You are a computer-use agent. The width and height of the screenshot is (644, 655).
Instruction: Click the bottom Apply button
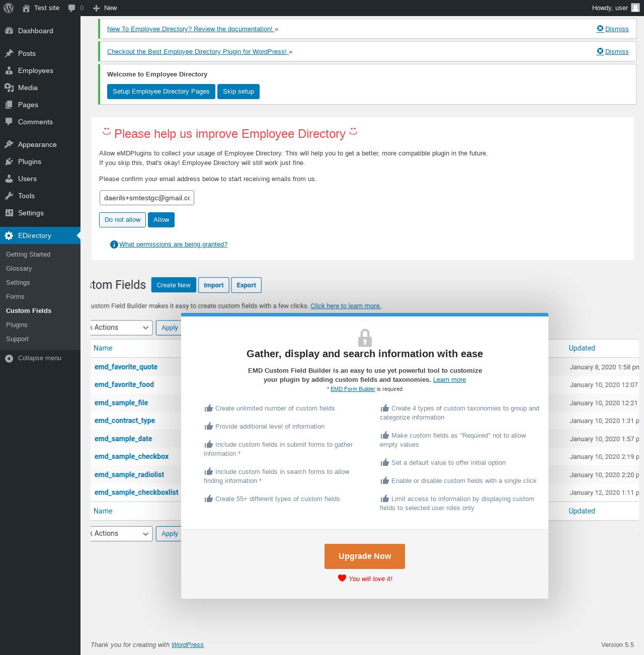(170, 533)
